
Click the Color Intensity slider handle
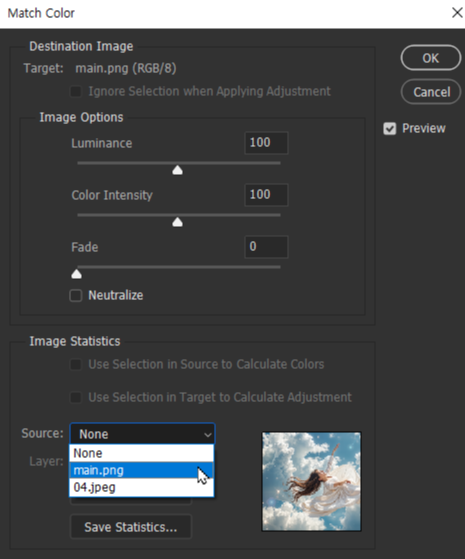(177, 222)
